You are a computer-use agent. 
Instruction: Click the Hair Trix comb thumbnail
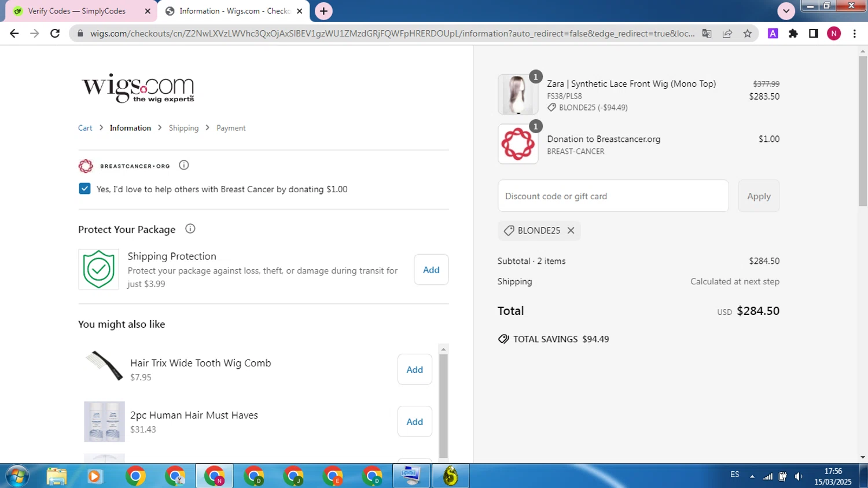104,366
